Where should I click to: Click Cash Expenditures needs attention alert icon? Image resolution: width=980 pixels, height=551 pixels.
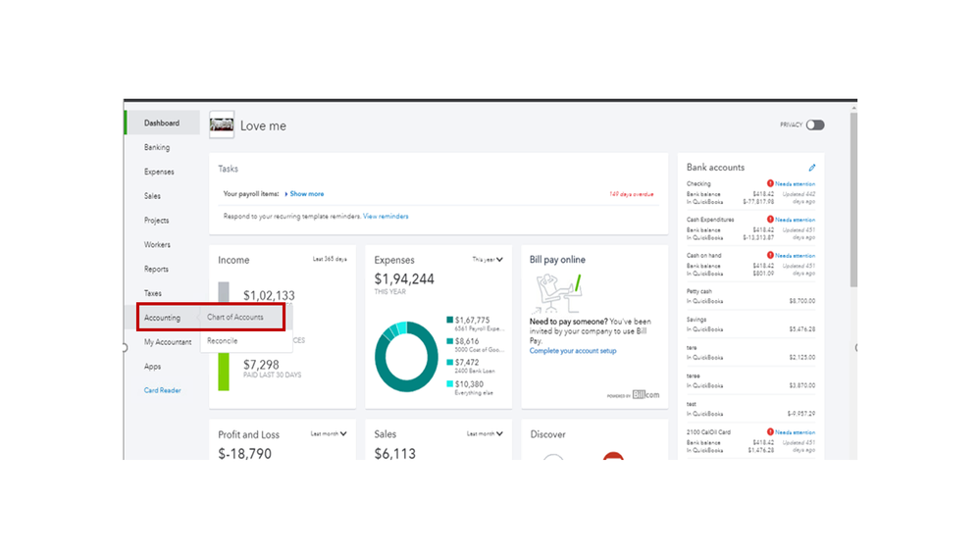click(x=770, y=220)
